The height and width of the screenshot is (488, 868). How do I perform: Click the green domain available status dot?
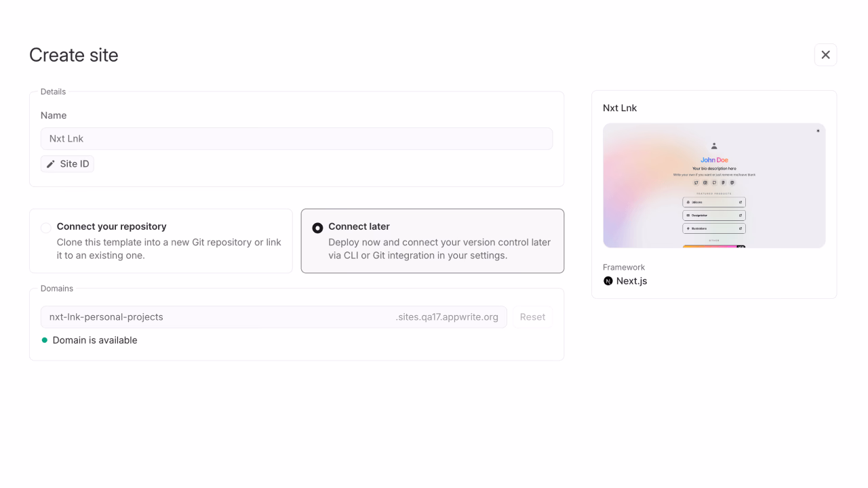[x=45, y=340]
